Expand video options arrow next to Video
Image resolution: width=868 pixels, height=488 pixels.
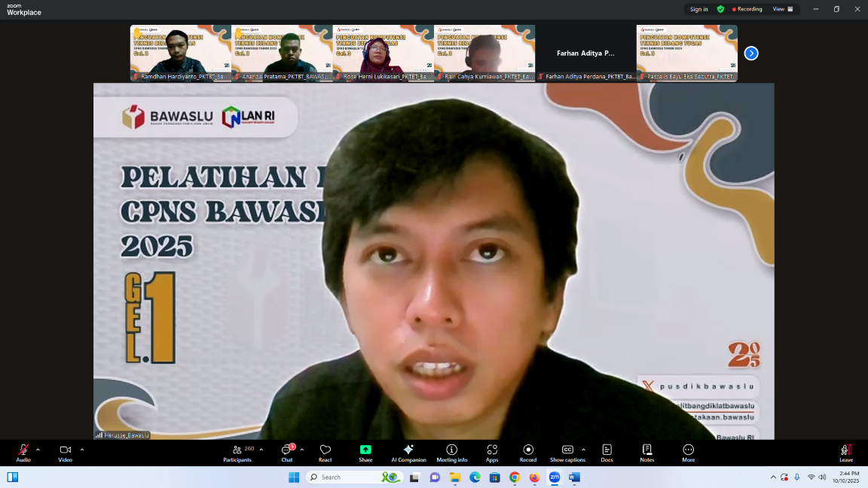[82, 450]
